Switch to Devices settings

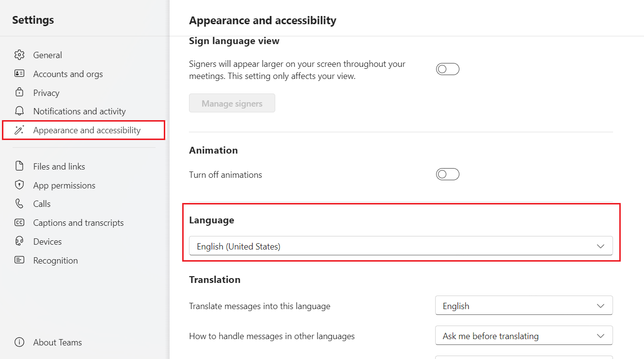pos(47,241)
